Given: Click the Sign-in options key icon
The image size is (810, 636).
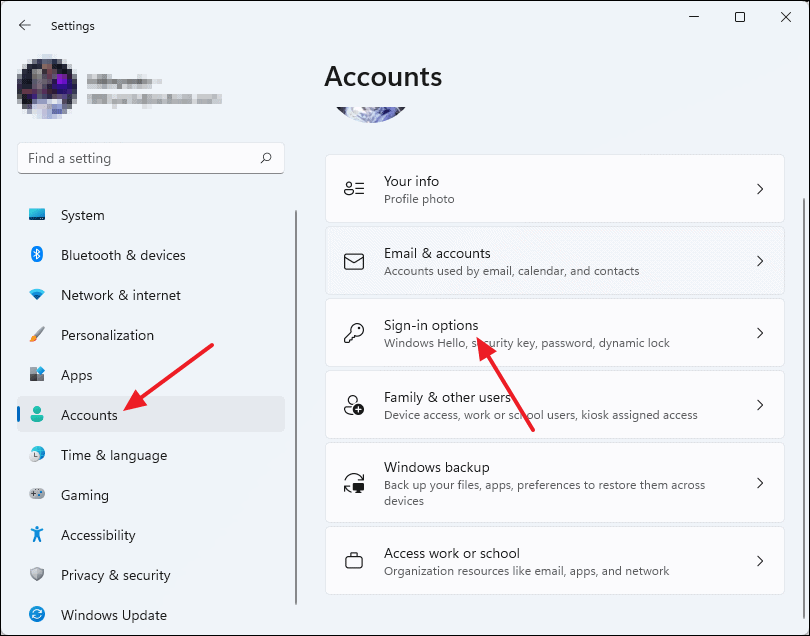Looking at the screenshot, I should [354, 333].
